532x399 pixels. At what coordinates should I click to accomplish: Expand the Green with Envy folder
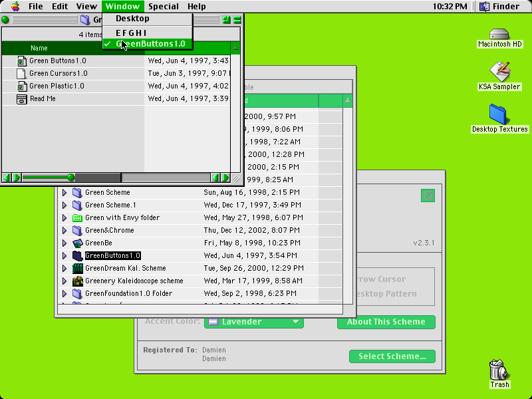click(65, 218)
